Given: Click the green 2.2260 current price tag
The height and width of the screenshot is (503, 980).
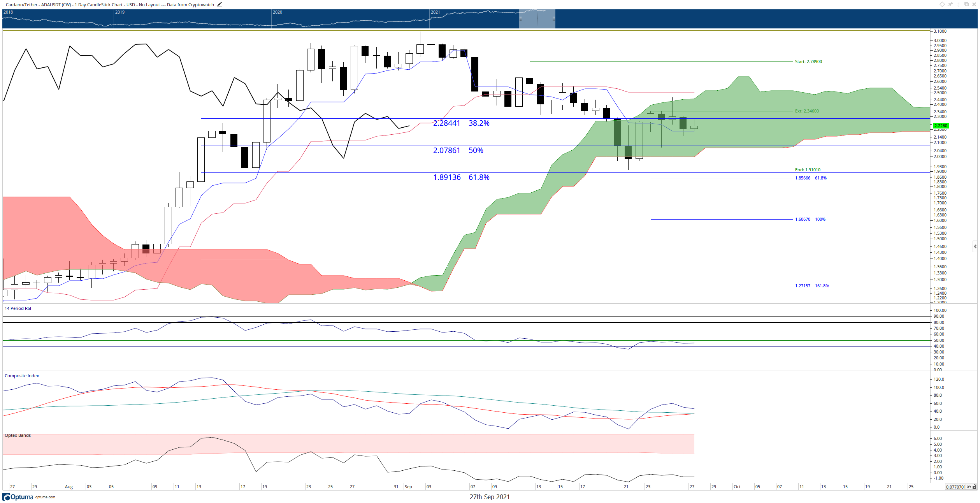Looking at the screenshot, I should coord(941,126).
